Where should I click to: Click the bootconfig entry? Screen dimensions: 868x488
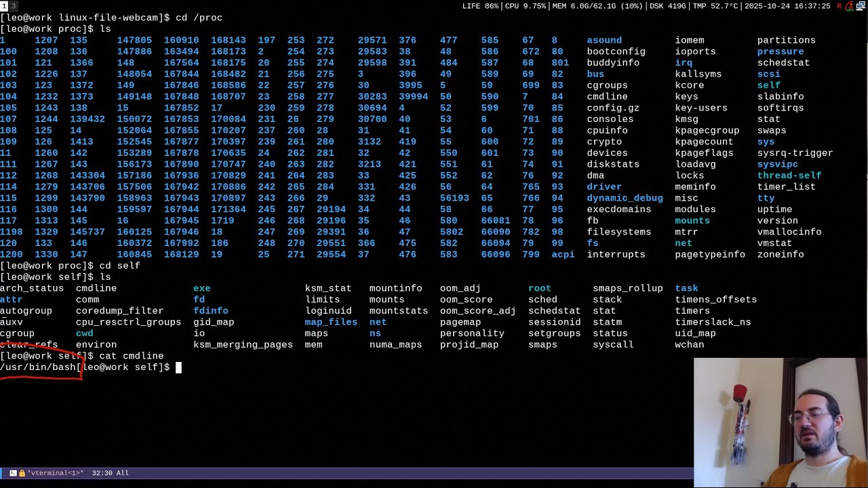[x=616, y=52]
